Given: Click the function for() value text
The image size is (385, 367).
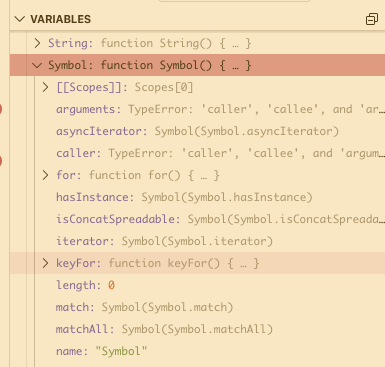Looking at the screenshot, I should [x=154, y=175].
